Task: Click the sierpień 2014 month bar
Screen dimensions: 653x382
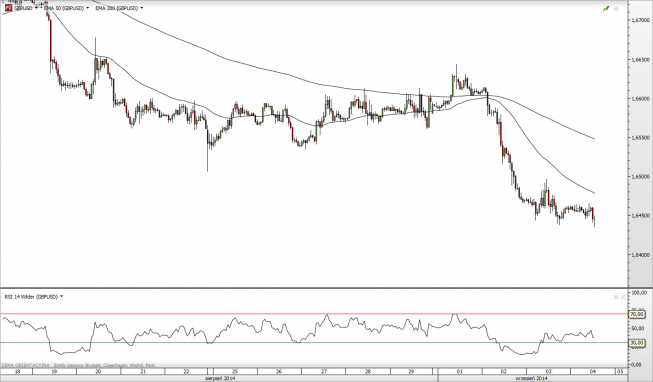Action: (x=219, y=378)
